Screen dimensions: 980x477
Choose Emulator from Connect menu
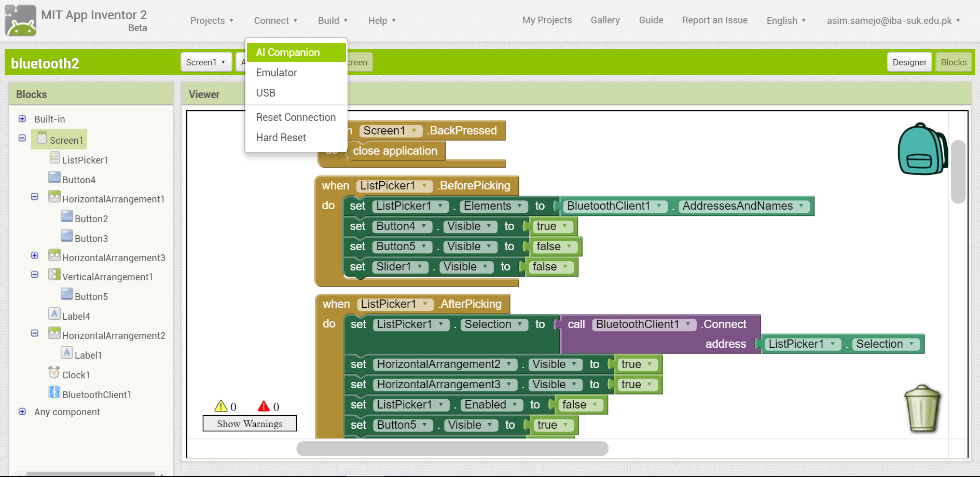pyautogui.click(x=296, y=73)
